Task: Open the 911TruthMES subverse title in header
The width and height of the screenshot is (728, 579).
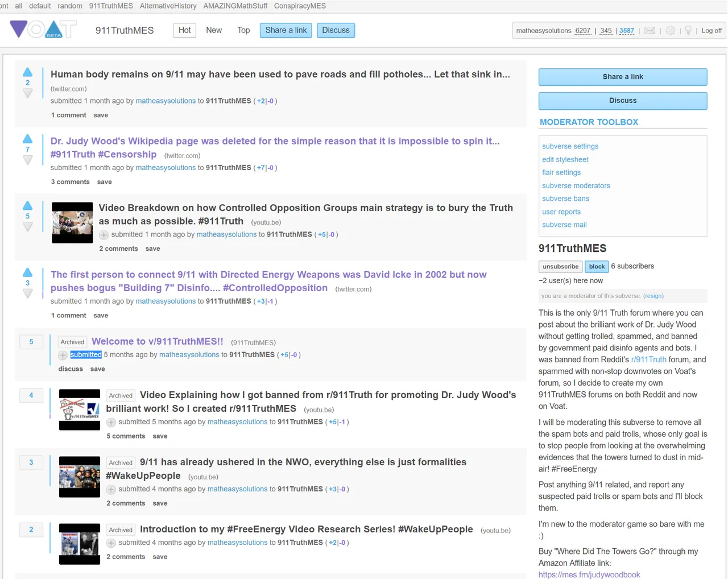Action: [125, 30]
